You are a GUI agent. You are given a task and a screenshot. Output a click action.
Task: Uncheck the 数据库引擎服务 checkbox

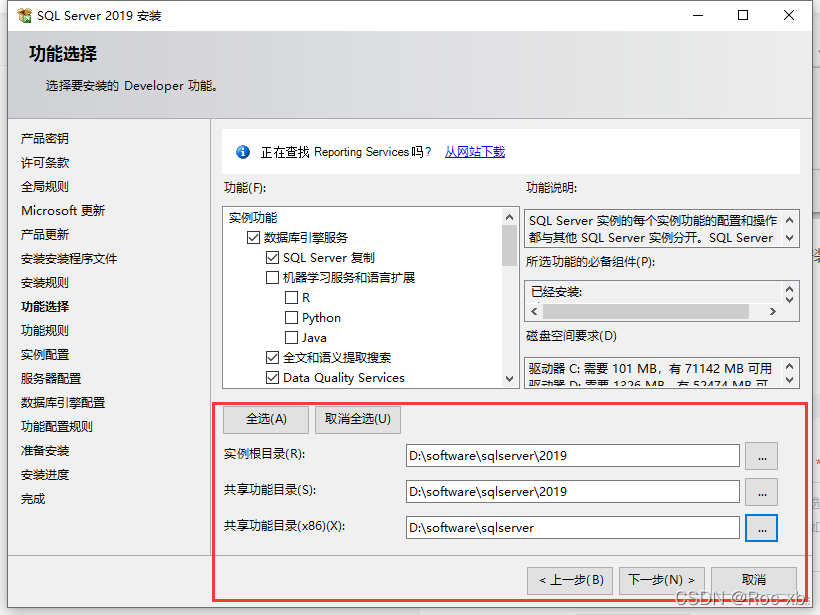pyautogui.click(x=253, y=238)
